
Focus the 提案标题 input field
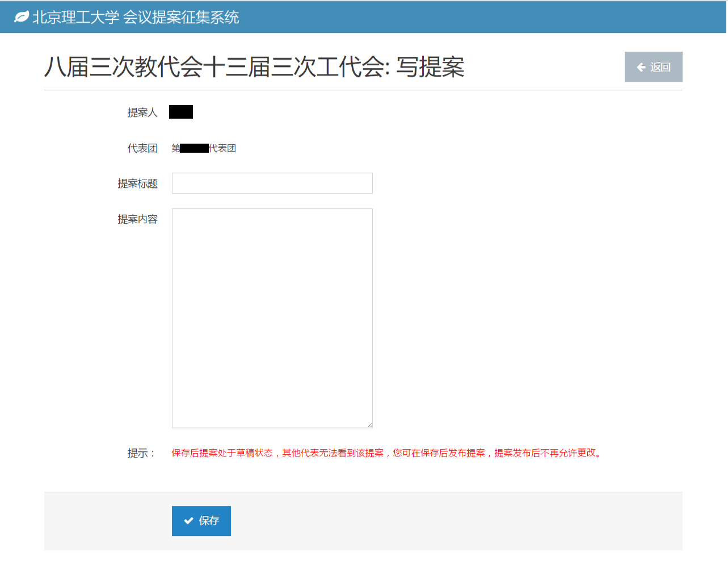pyautogui.click(x=272, y=183)
